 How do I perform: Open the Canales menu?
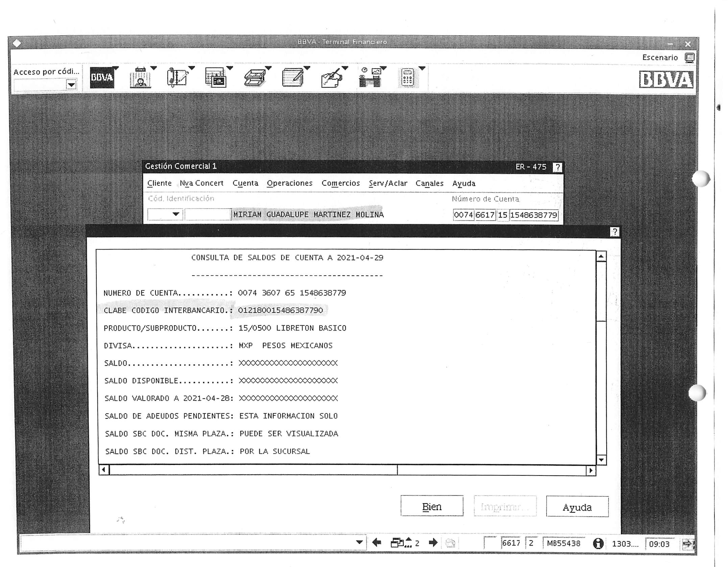pos(430,183)
